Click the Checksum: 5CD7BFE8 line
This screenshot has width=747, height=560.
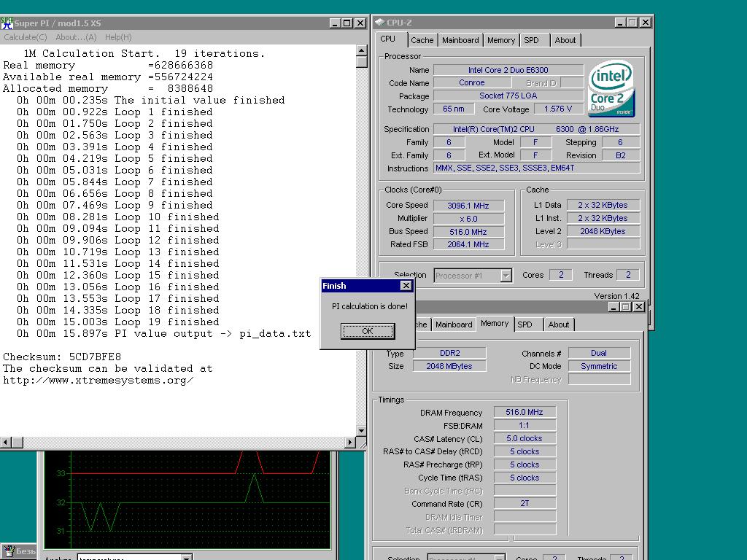click(62, 357)
